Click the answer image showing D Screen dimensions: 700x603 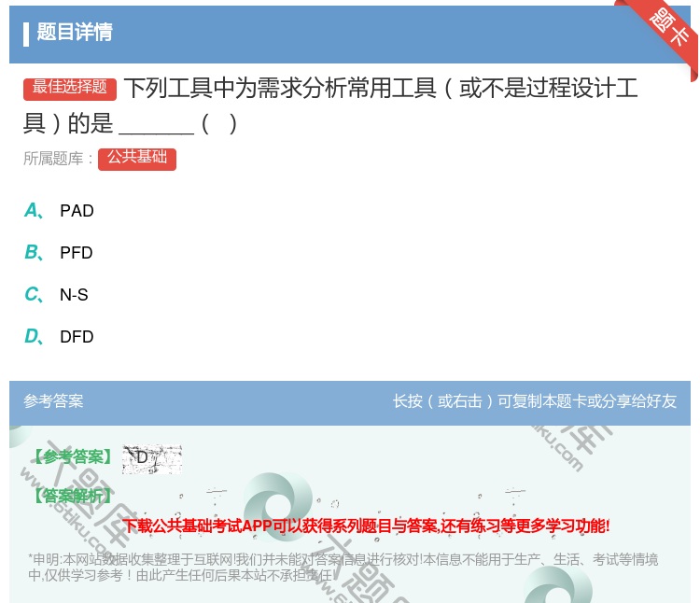tap(152, 459)
